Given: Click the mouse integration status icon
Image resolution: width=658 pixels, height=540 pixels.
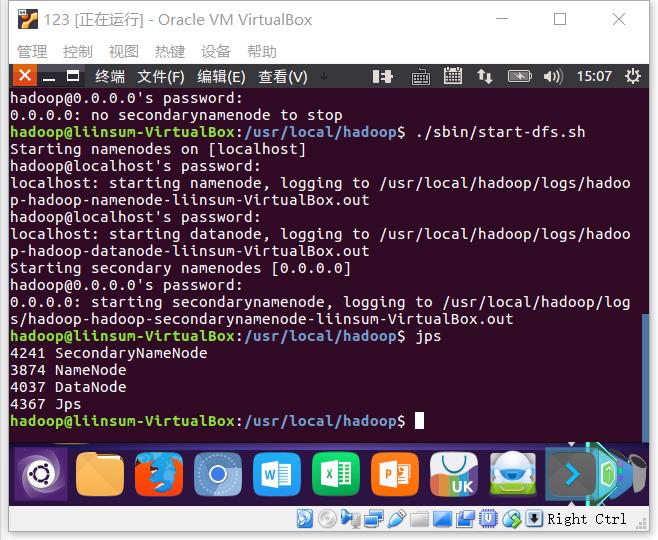Looking at the screenshot, I should 512,519.
